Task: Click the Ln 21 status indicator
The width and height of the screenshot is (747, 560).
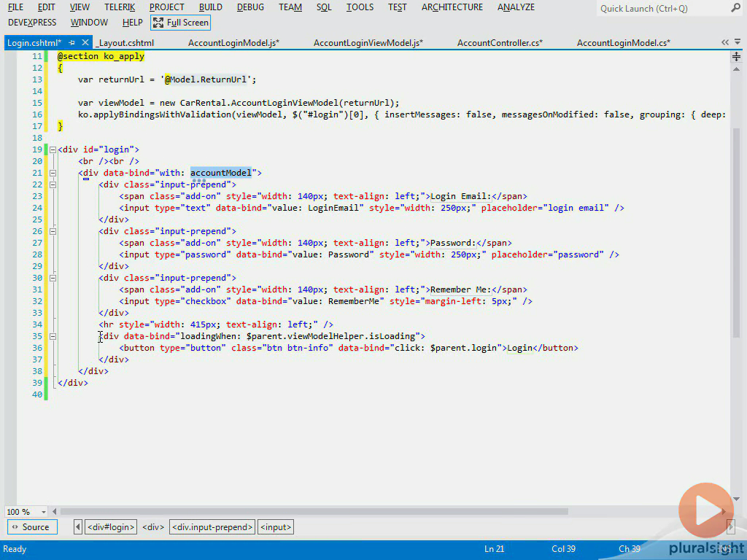Action: point(494,549)
